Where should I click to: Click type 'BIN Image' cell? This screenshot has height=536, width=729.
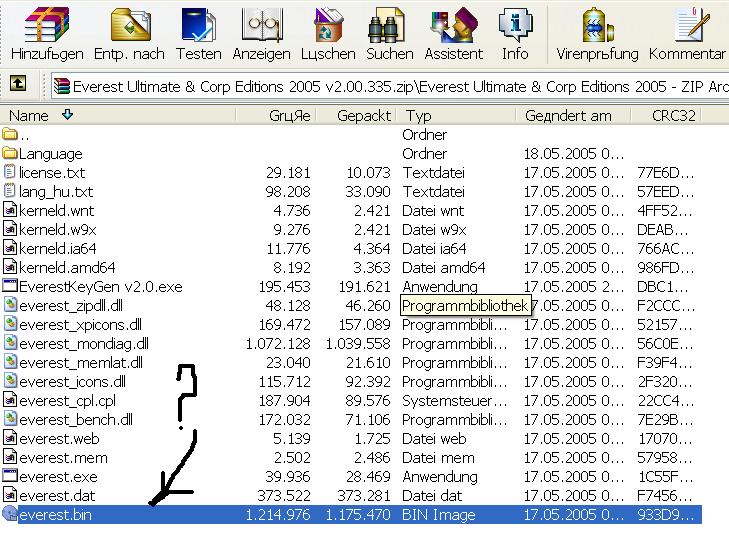tap(438, 515)
